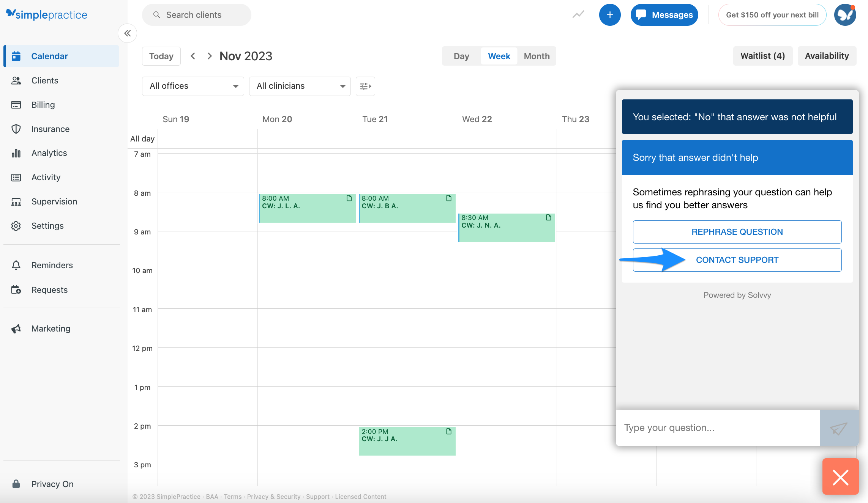Open the All clinicians dropdown
This screenshot has height=503, width=868.
(x=300, y=86)
